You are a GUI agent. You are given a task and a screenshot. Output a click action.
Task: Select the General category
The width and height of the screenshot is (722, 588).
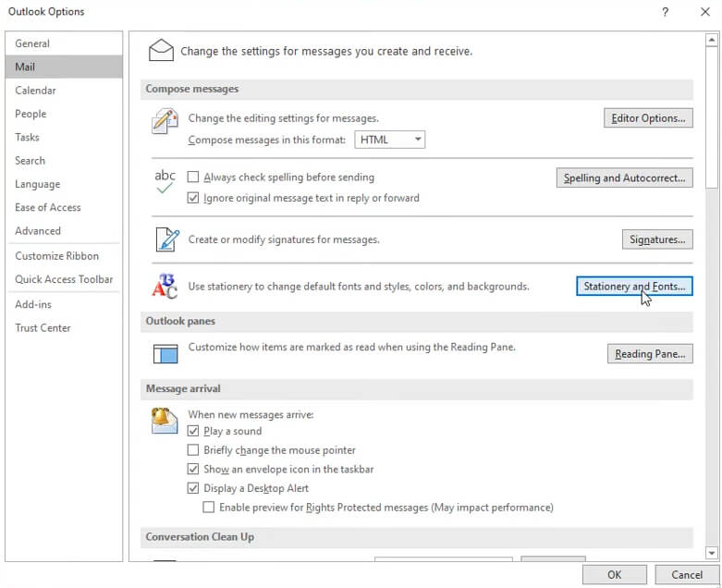click(64, 43)
